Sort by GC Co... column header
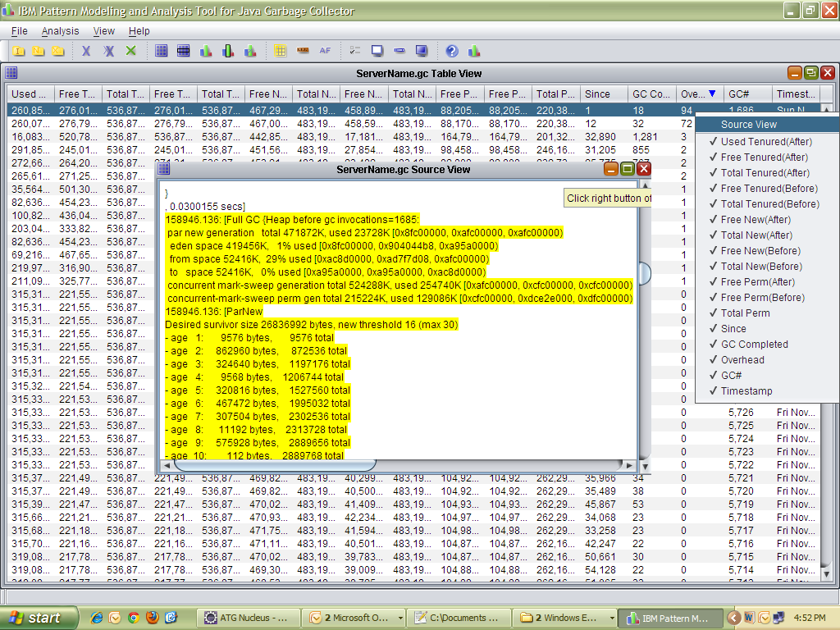Screen dimensions: 840x630 (651, 94)
